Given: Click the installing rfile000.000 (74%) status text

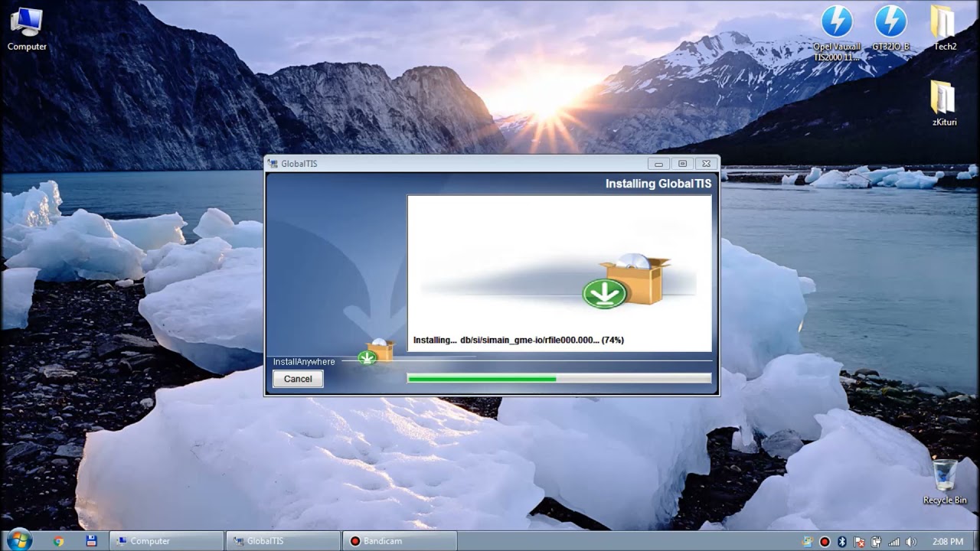Looking at the screenshot, I should (x=518, y=340).
